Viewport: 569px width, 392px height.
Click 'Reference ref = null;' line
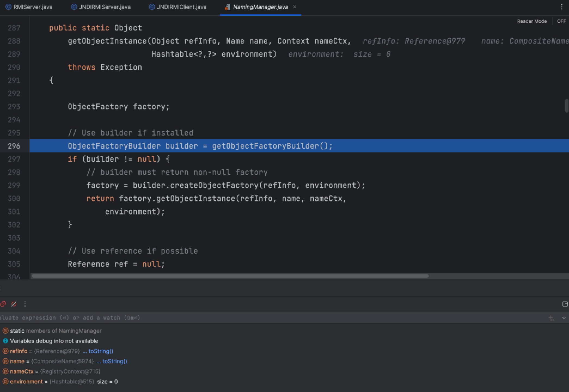click(x=116, y=264)
